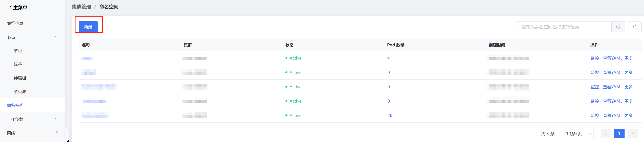This screenshot has height=142, width=644.
Task: Open 伸缩组 in sidebar
Action: click(20, 78)
